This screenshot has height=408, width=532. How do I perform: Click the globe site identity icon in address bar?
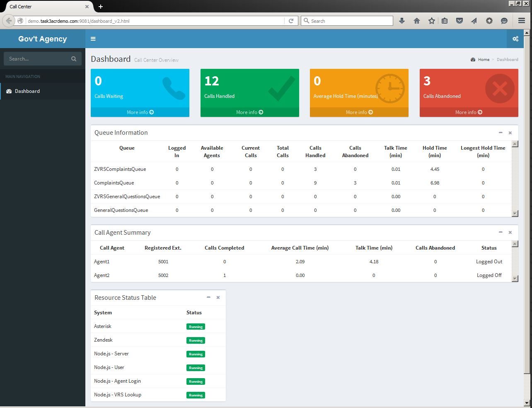[x=20, y=21]
